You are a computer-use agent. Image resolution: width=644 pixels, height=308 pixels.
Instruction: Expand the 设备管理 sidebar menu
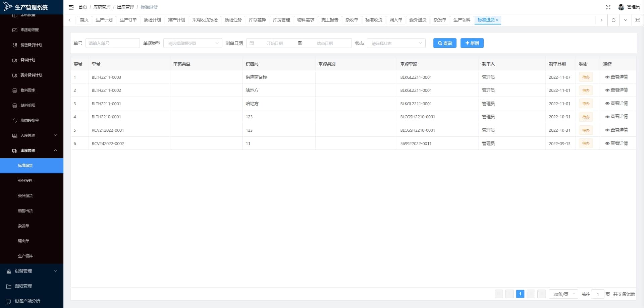(32, 271)
